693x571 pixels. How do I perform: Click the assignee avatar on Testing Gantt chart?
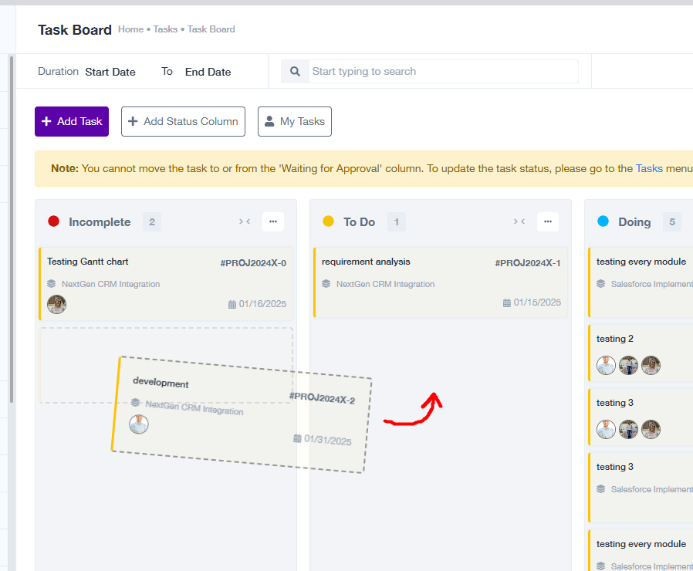(57, 304)
